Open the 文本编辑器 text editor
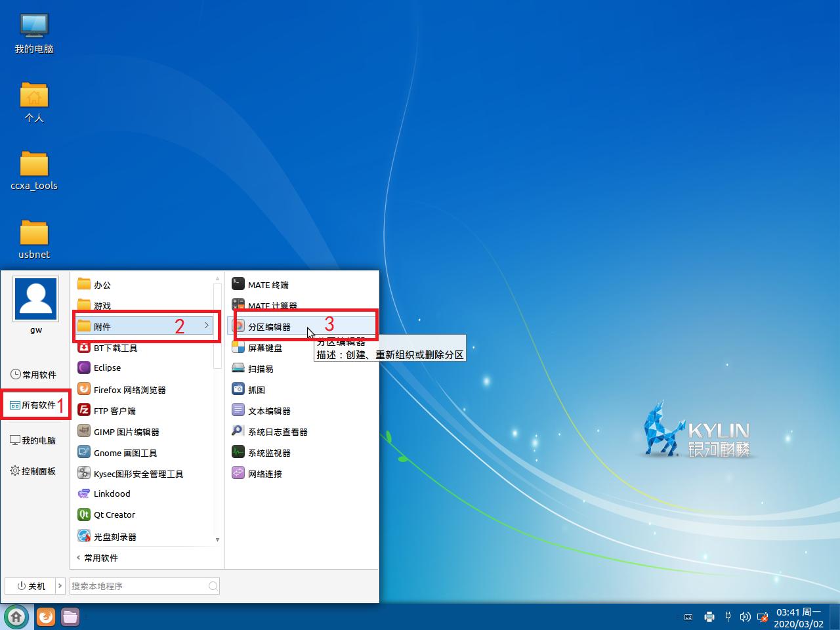This screenshot has width=840, height=630. [269, 410]
